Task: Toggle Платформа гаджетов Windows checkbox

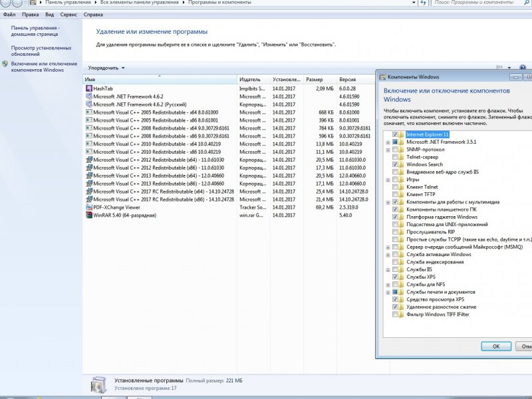Action: 395,217
